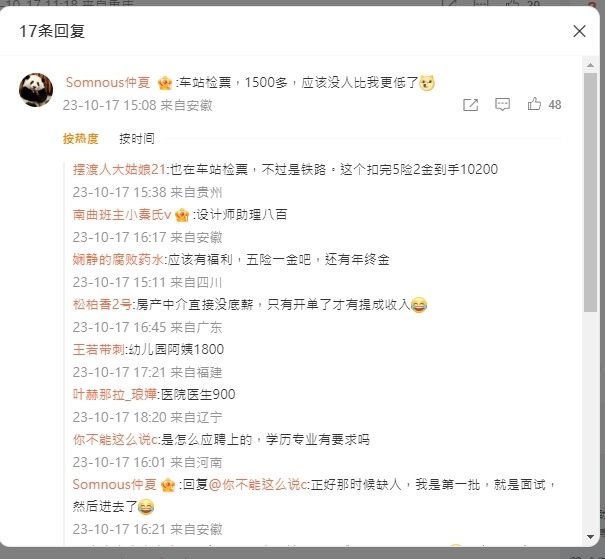Sort replies by 按热度

click(80, 138)
